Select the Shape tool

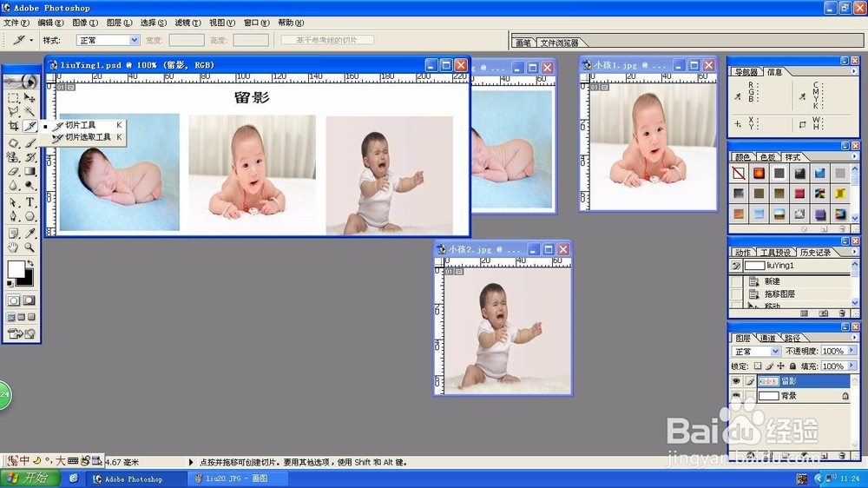tap(30, 216)
